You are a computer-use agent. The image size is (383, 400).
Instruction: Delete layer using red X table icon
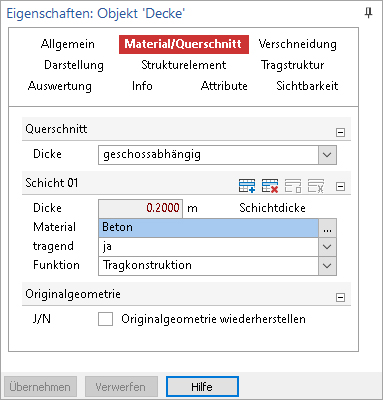(270, 186)
